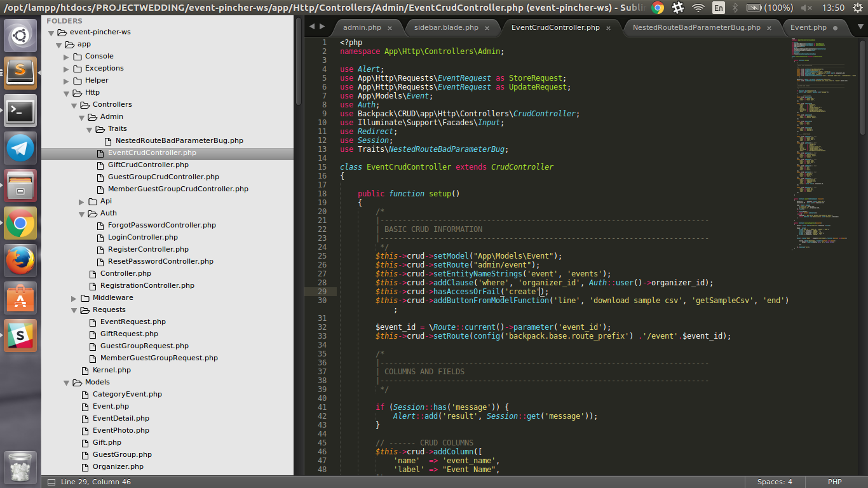This screenshot has height=488, width=868.
Task: Click the back navigation arrow above the editor
Action: coord(313,27)
